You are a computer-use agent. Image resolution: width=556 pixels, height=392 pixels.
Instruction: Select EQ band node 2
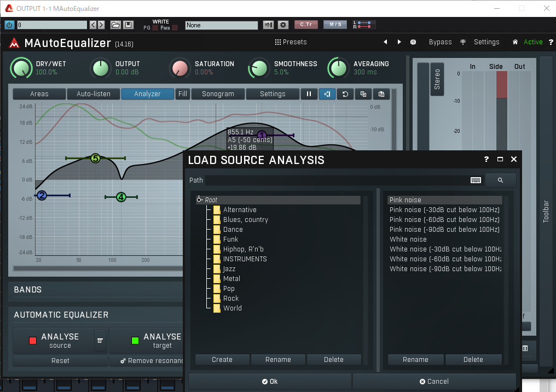42,195
